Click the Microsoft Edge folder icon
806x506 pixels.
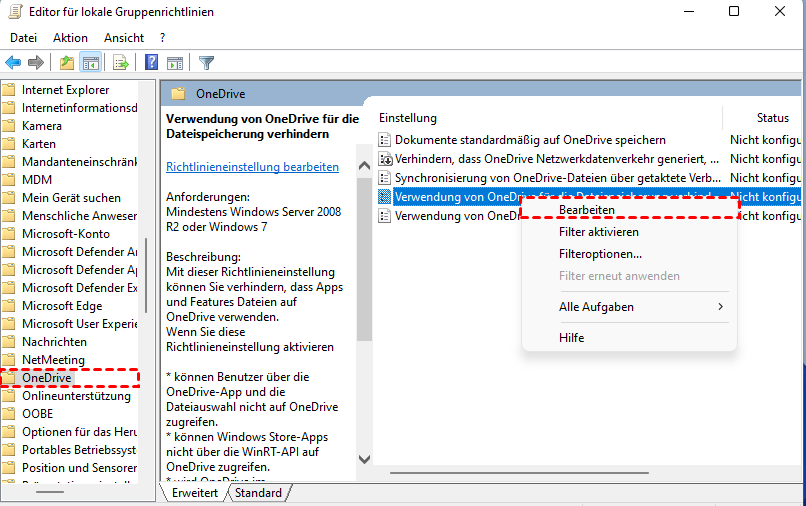(x=9, y=306)
